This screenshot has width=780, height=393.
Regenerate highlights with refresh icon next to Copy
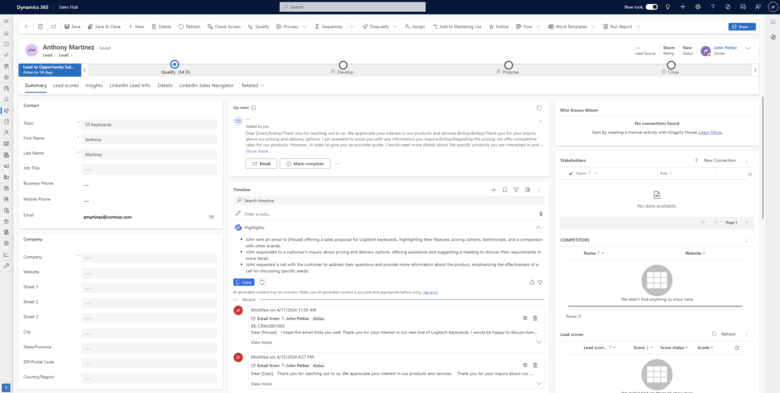point(262,282)
